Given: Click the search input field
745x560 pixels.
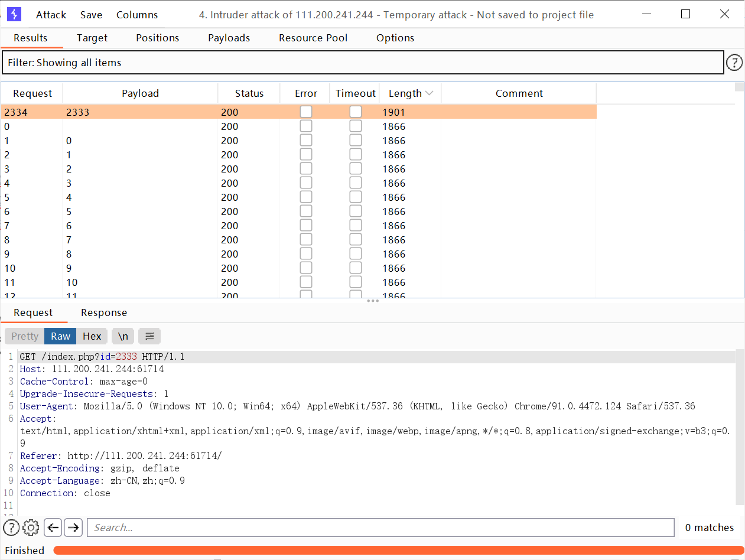Looking at the screenshot, I should (380, 528).
